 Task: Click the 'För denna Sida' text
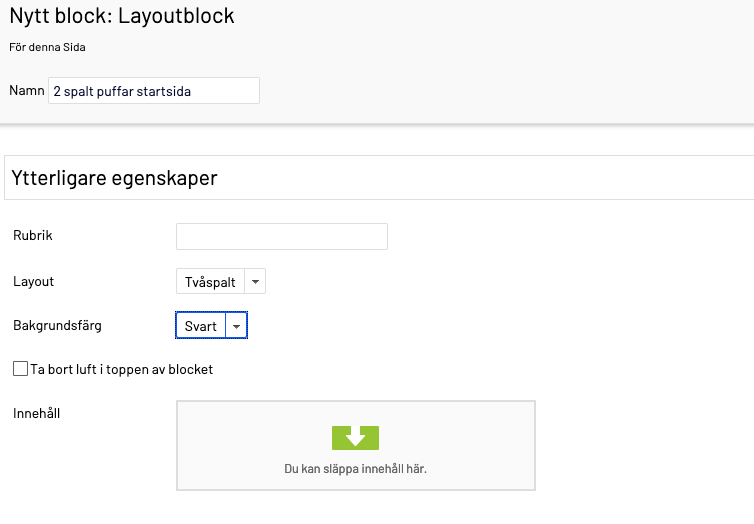click(47, 47)
